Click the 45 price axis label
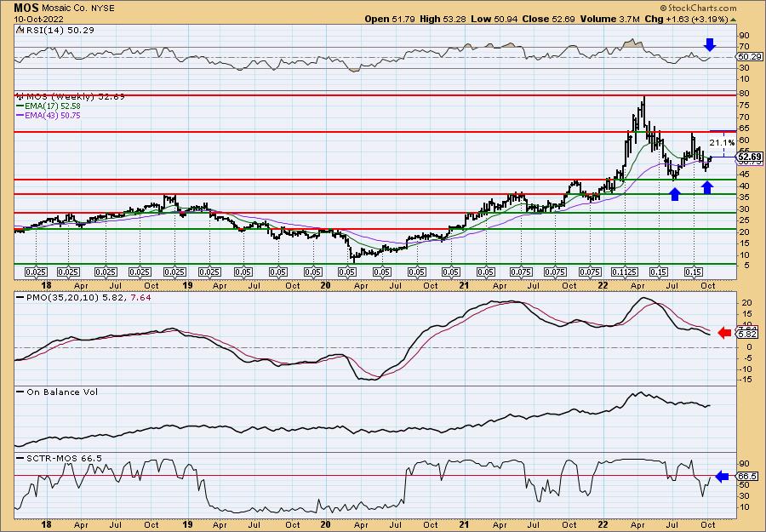Viewport: 766px width, 532px height. pyautogui.click(x=744, y=174)
